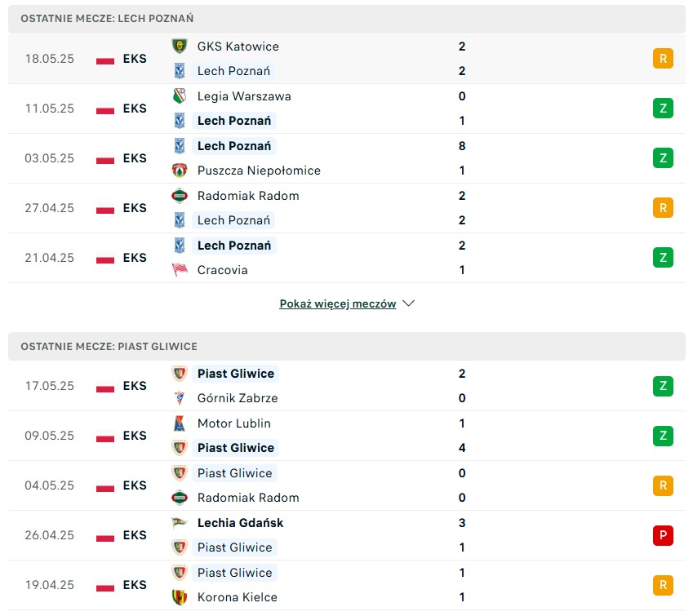Click the GKS Katowice club crest
Viewport: 693px width, 616px height.
[x=180, y=46]
